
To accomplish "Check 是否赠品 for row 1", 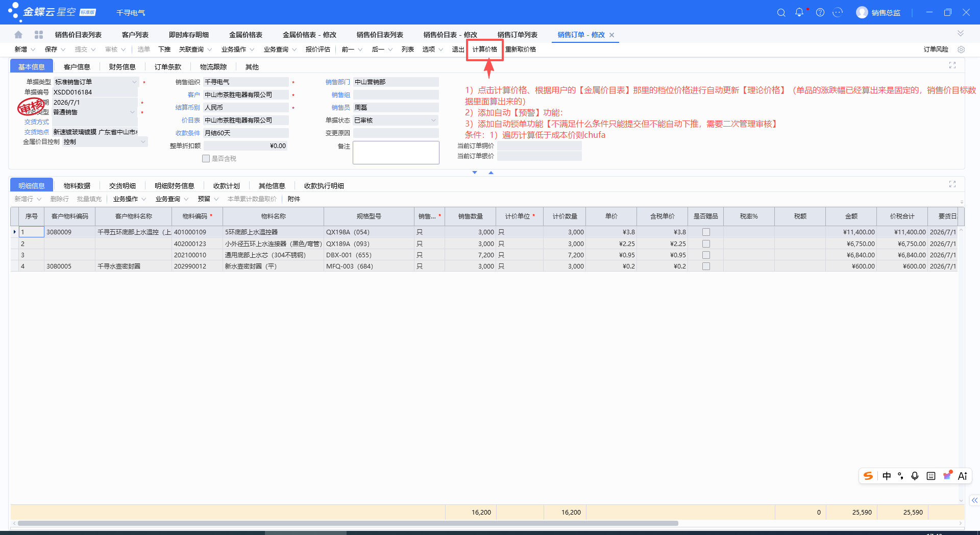I will tap(706, 232).
